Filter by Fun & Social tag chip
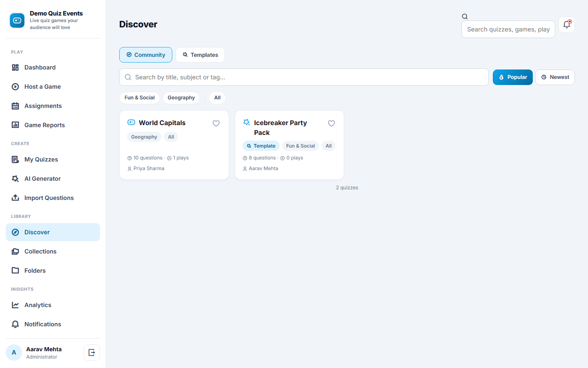Viewport: 588px width, 368px height. [x=140, y=98]
